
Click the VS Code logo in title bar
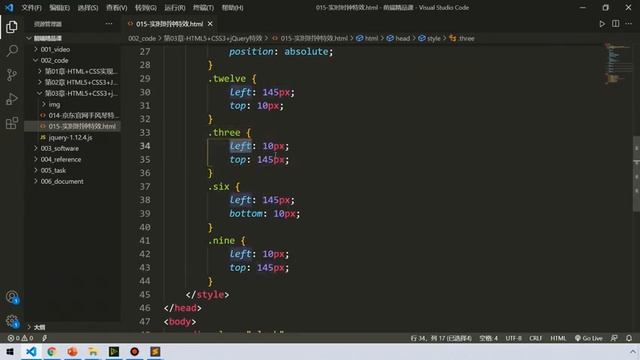coord(9,7)
